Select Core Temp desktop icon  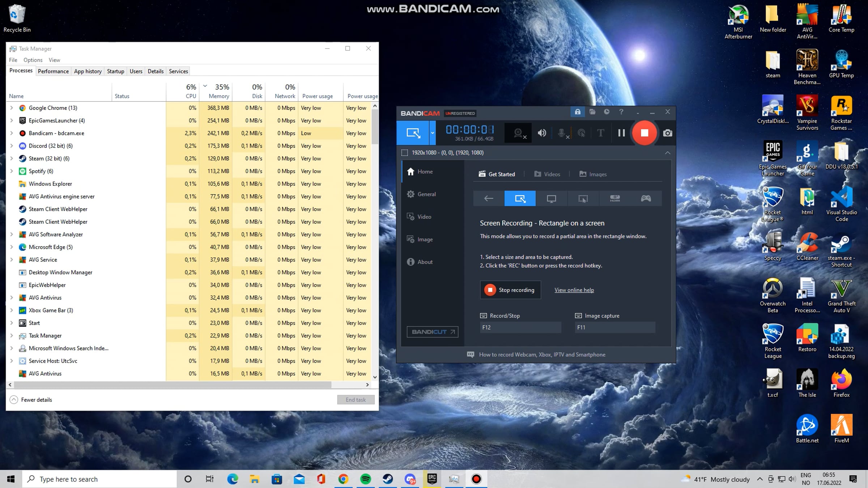[x=842, y=19]
